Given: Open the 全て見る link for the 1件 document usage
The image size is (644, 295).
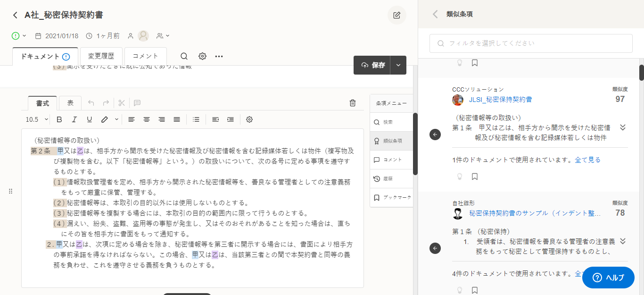Looking at the screenshot, I should coord(587,160).
